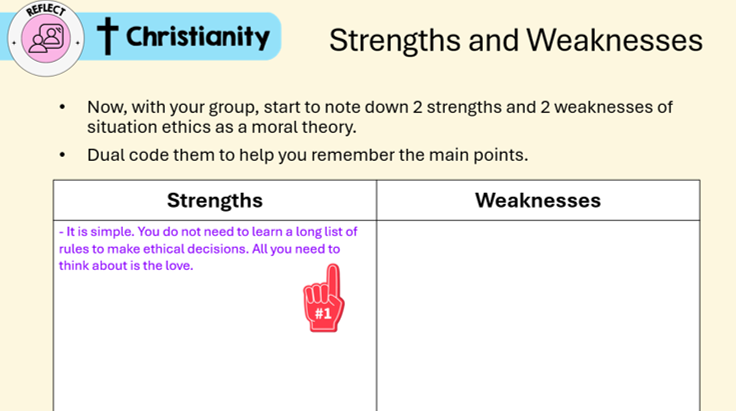Click the Christianity label text

click(x=198, y=38)
